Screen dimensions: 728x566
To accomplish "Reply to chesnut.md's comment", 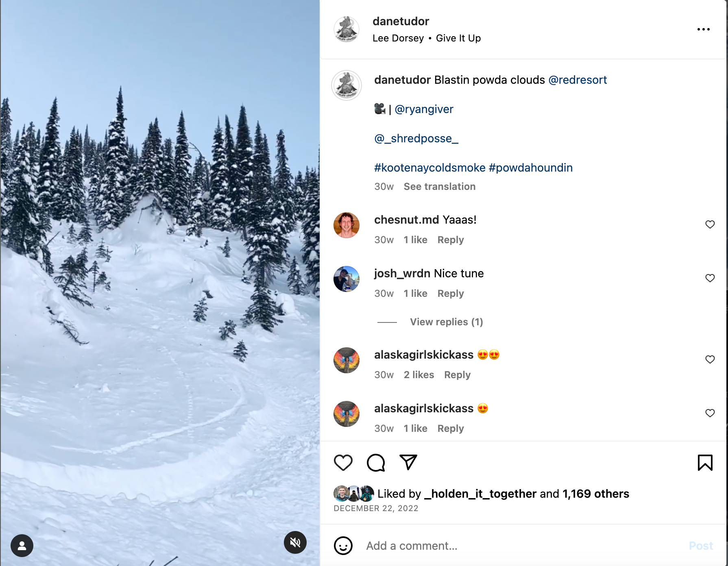I will tap(450, 240).
